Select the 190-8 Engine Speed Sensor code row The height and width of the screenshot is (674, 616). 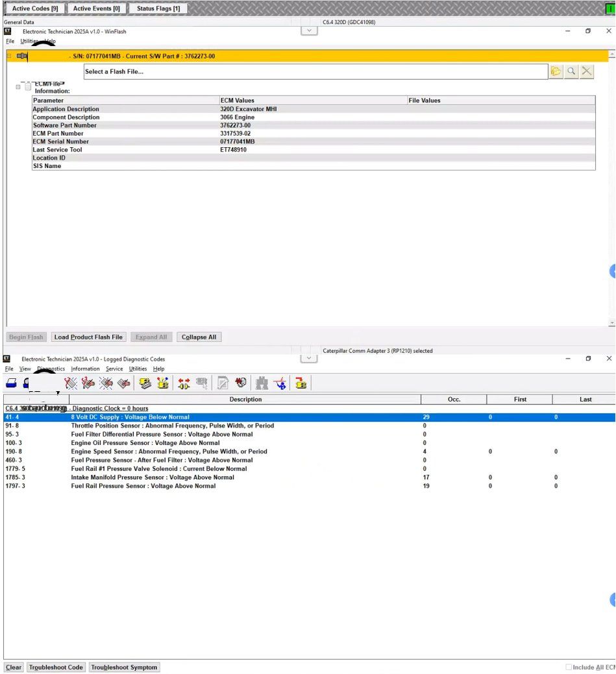pyautogui.click(x=169, y=451)
